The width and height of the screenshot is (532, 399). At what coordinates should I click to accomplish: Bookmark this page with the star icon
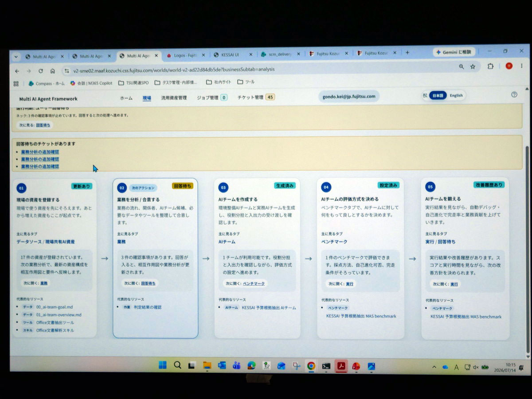pyautogui.click(x=473, y=66)
